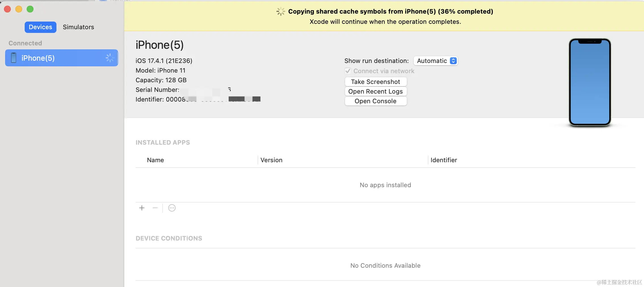Click the large iPhone device image
Viewport: 644px width, 287px height.
click(590, 82)
